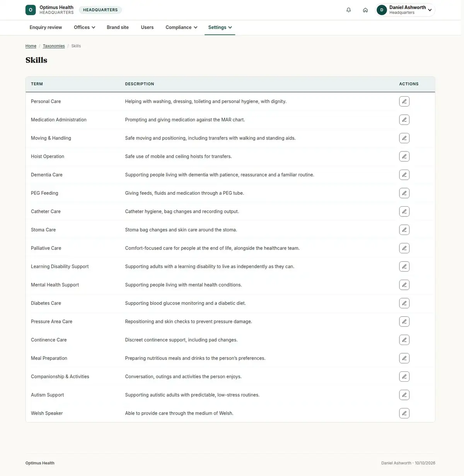Open the Brand site tab
This screenshot has height=476, width=464.
pos(118,27)
